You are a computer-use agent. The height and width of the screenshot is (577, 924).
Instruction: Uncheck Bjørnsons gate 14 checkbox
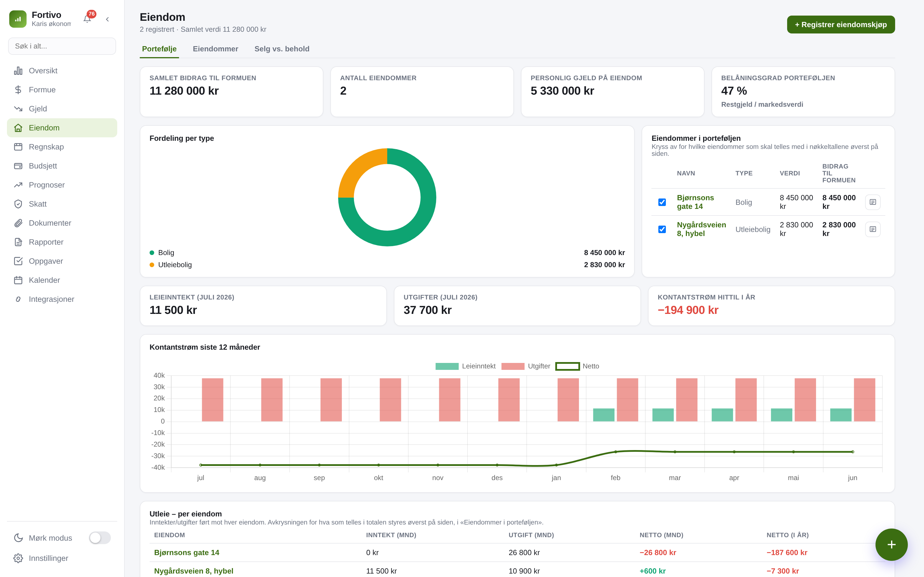(662, 202)
